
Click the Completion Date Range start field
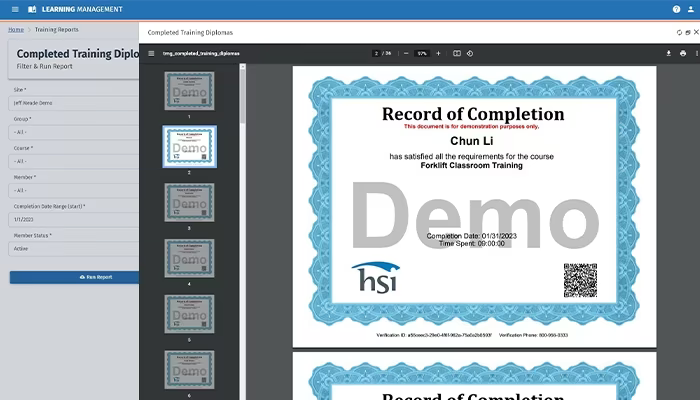point(74,220)
